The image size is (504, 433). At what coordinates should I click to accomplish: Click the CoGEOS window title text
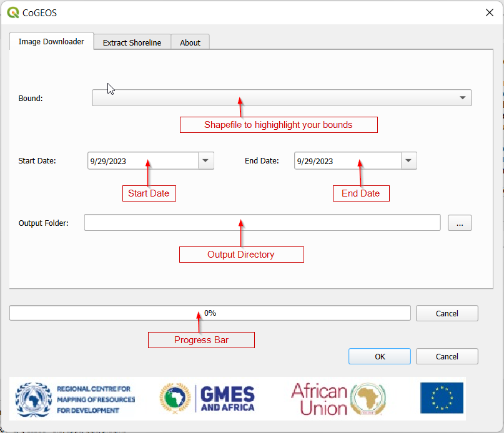click(x=39, y=13)
